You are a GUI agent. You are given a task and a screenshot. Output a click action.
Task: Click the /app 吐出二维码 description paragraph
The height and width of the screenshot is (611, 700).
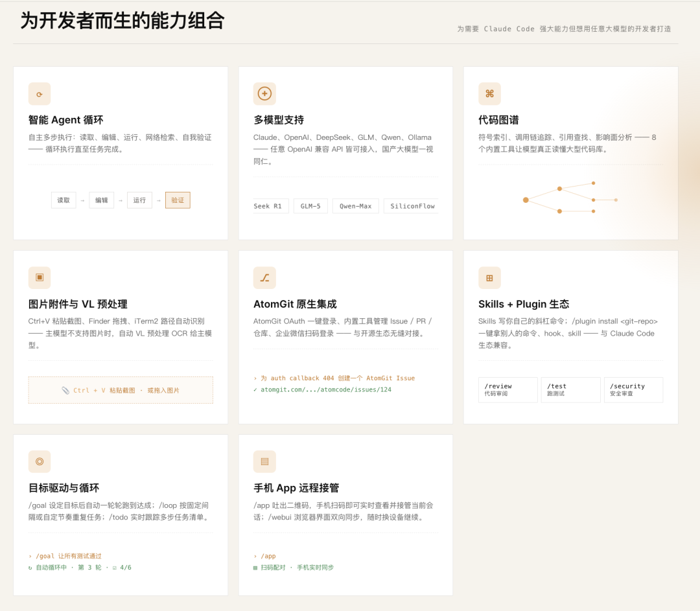(x=344, y=511)
